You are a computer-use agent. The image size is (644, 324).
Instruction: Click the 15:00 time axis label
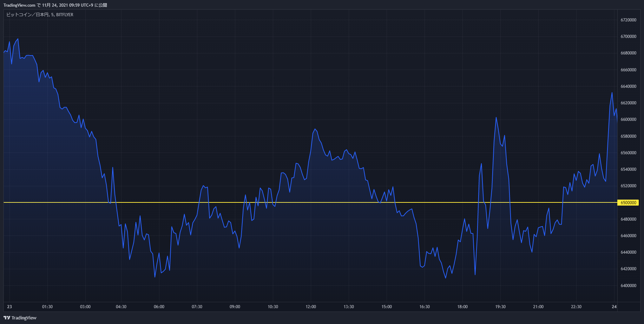coord(387,307)
